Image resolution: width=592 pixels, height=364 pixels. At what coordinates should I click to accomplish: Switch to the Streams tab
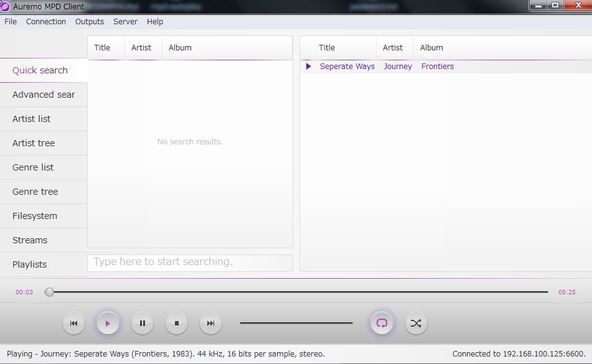click(x=44, y=240)
